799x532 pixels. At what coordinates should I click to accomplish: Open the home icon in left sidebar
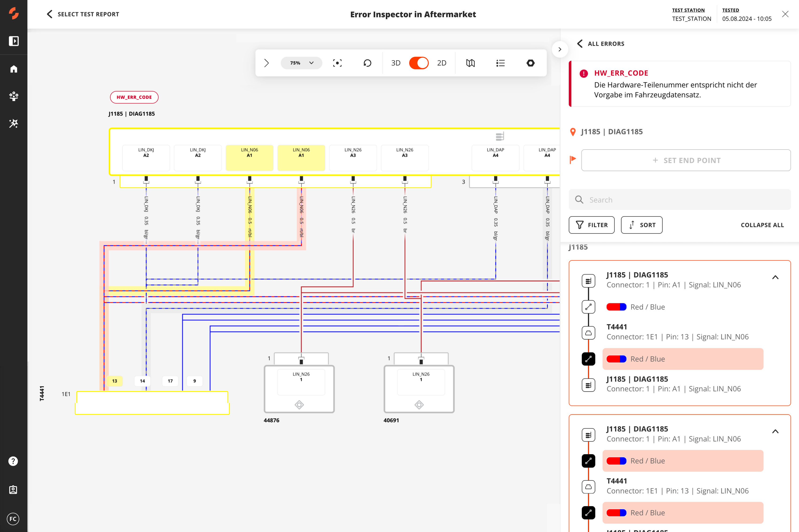tap(14, 69)
